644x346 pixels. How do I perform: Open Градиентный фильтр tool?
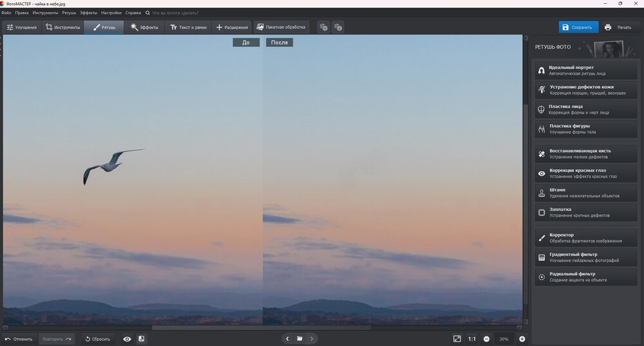(585, 257)
